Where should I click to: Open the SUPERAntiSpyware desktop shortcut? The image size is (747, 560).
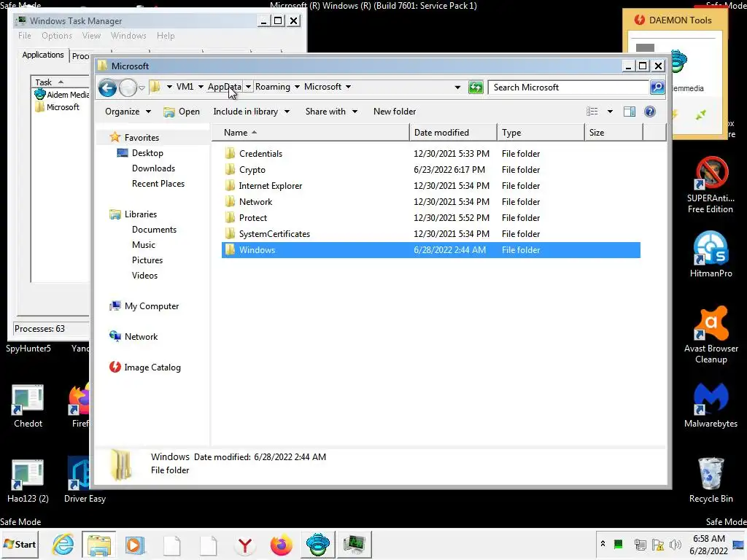pos(711,184)
